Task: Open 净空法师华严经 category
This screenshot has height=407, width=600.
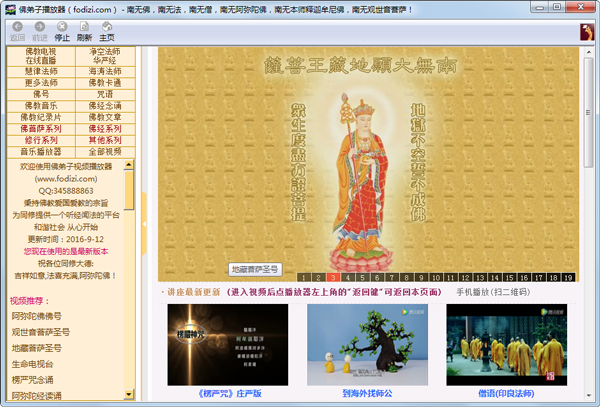Action: coord(105,56)
